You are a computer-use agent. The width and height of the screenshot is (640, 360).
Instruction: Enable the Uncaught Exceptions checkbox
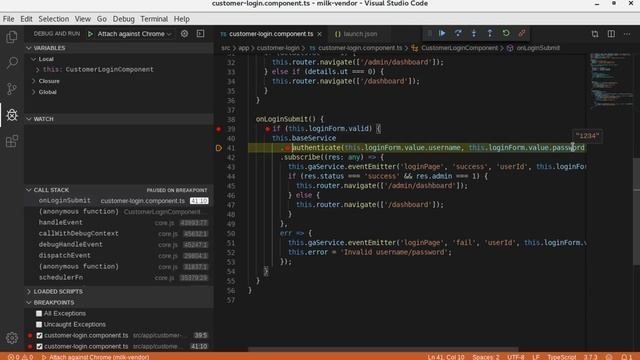point(39,324)
